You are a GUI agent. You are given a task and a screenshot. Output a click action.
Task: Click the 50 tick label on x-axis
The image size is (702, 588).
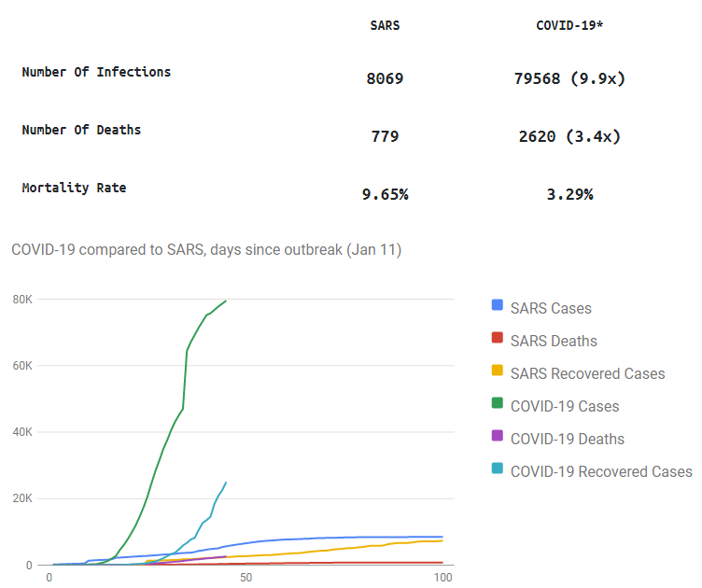tap(246, 578)
